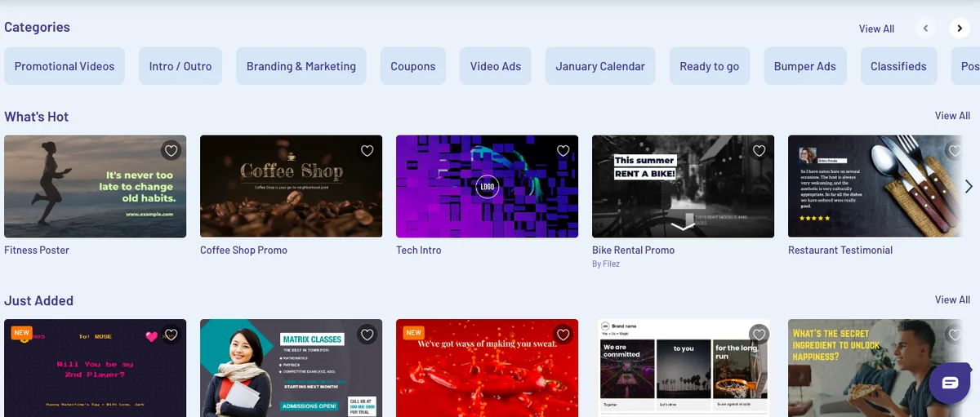
Task: Expand What's Hot row with right chevron
Action: [x=969, y=187]
